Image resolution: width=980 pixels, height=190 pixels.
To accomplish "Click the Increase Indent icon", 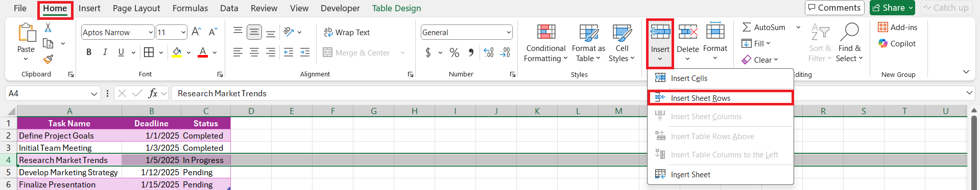I will coord(305,52).
